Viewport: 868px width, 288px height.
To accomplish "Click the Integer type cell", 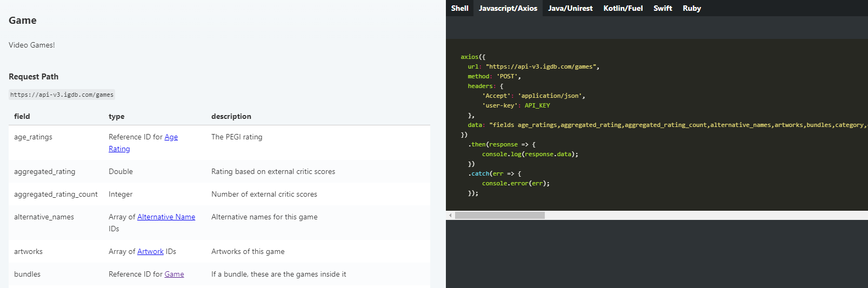I will (121, 194).
